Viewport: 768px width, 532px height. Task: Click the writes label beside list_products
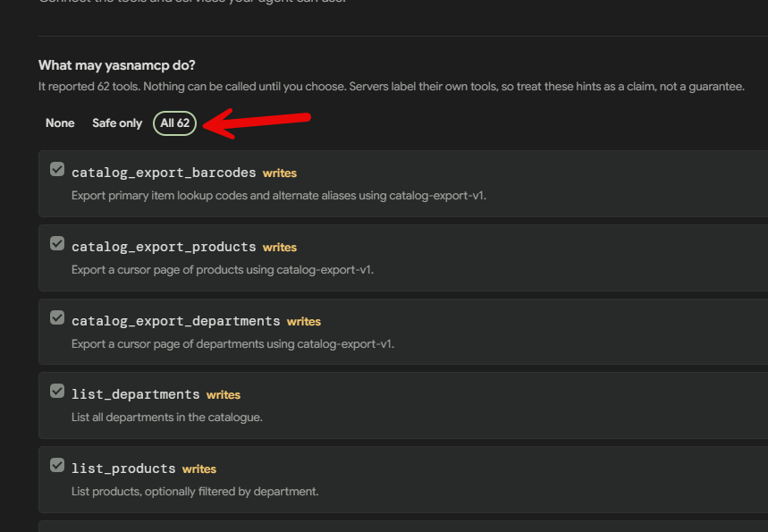pos(199,469)
